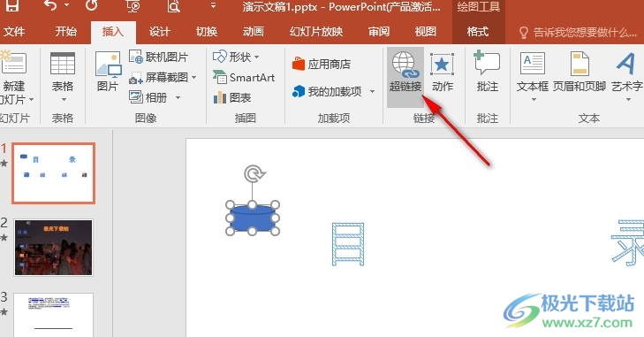Image resolution: width=644 pixels, height=337 pixels.
Task: Select slide 1 thumbnail in the panel
Action: click(x=53, y=173)
